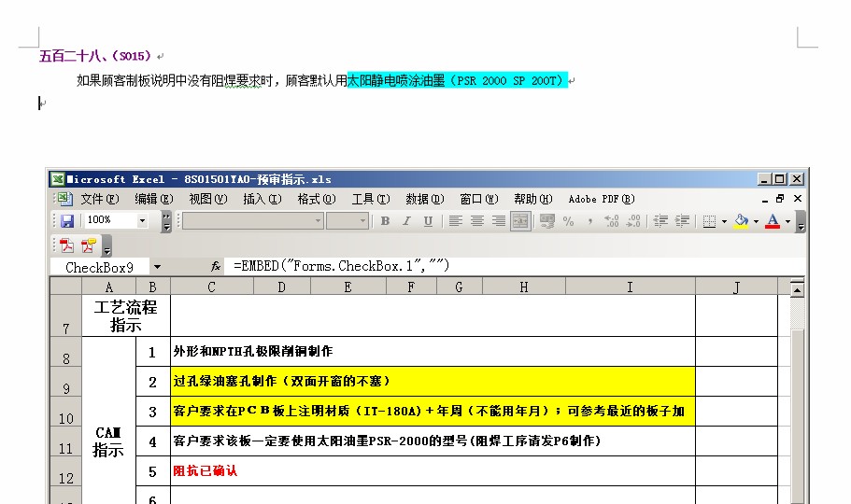The height and width of the screenshot is (504, 851).
Task: Expand formatting toolbar options at right end
Action: [x=801, y=221]
